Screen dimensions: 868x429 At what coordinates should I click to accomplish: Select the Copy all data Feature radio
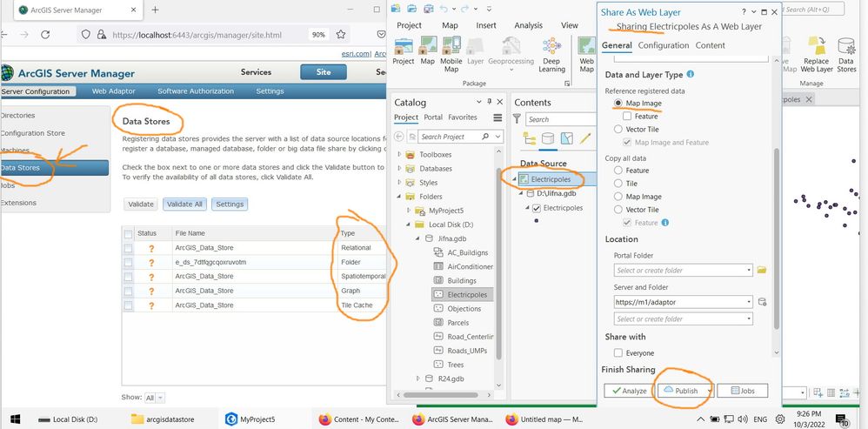[618, 171]
